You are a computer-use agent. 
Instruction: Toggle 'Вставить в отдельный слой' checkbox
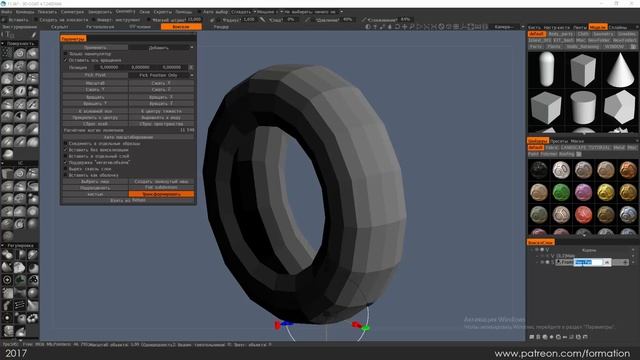click(66, 156)
